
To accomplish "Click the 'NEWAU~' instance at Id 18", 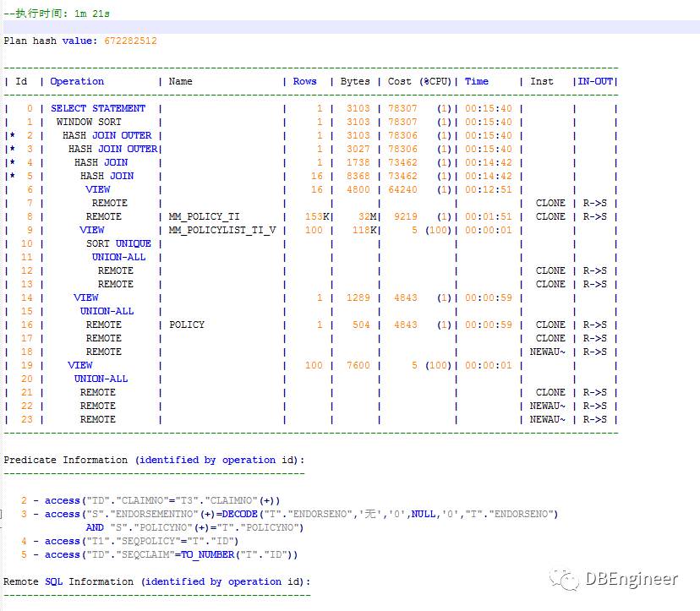I will (x=547, y=352).
